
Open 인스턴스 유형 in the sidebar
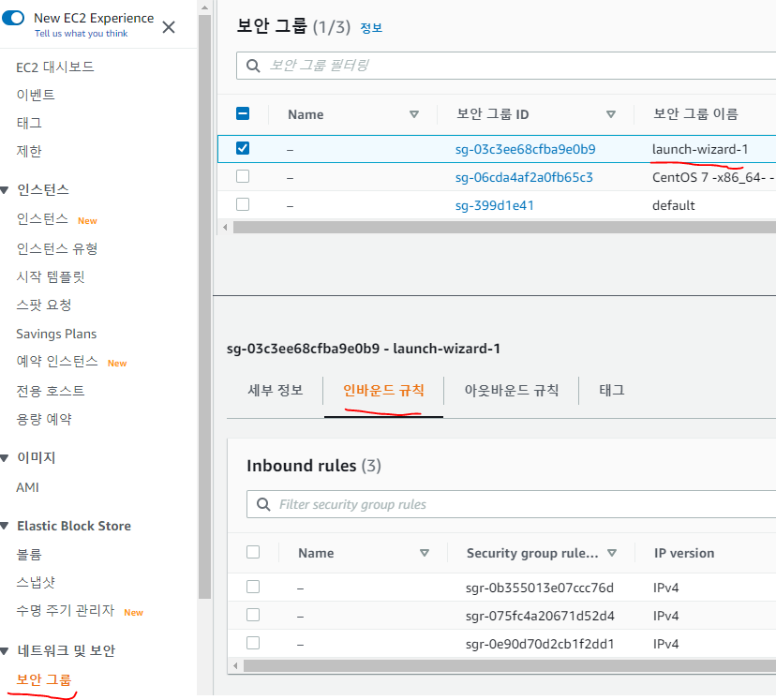point(57,248)
